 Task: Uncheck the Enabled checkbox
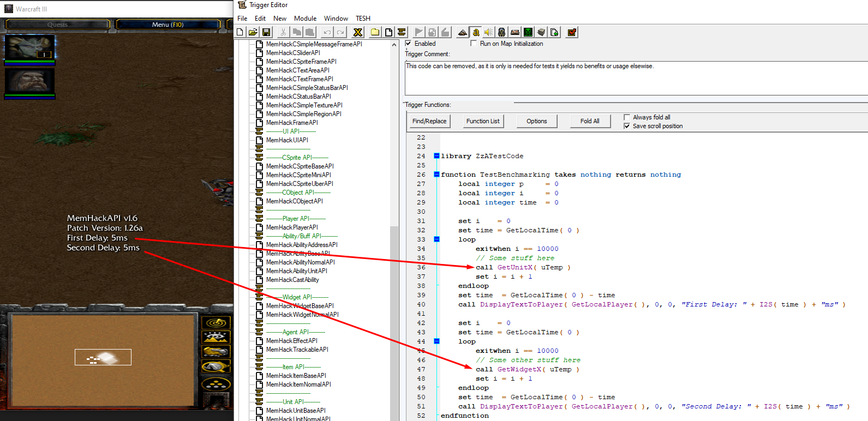(x=409, y=44)
